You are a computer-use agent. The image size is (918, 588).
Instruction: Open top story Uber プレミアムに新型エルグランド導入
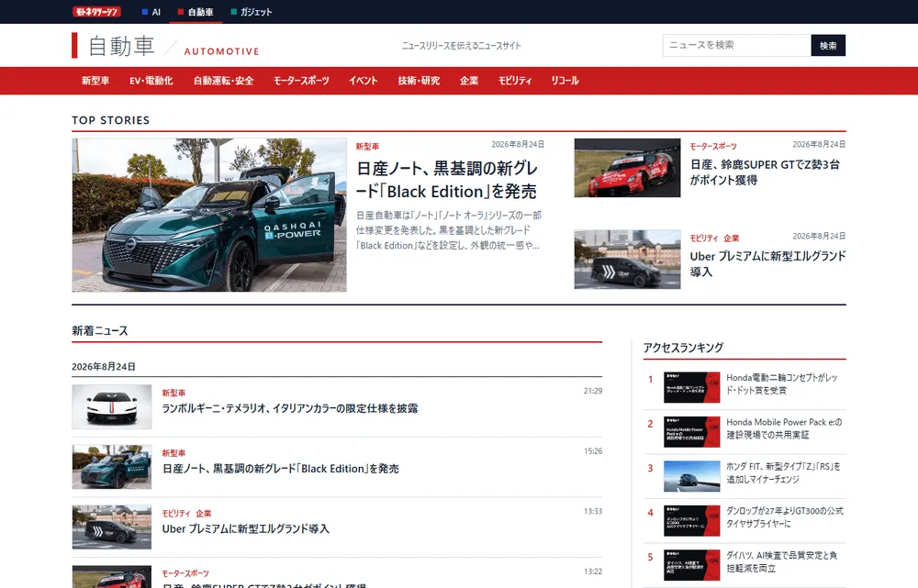pyautogui.click(x=767, y=264)
